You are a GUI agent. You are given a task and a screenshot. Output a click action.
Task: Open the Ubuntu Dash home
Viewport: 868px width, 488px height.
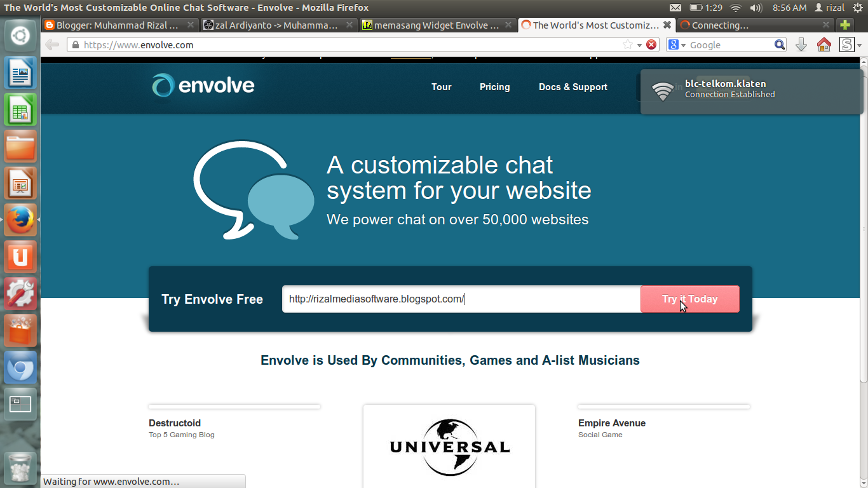pyautogui.click(x=20, y=36)
